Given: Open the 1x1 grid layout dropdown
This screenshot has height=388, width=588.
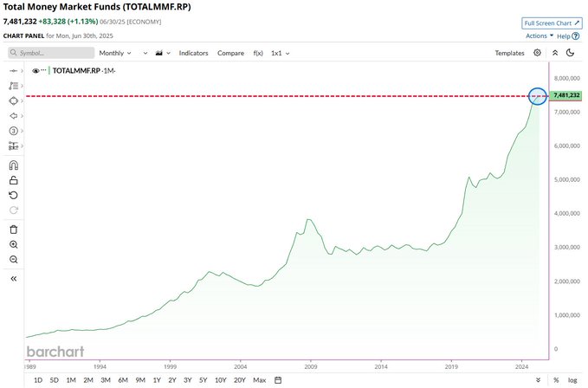Looking at the screenshot, I should (280, 53).
